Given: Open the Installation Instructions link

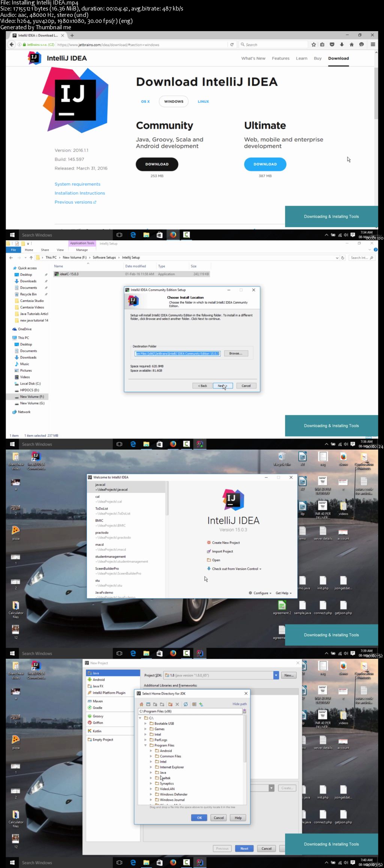Looking at the screenshot, I should coord(80,193).
